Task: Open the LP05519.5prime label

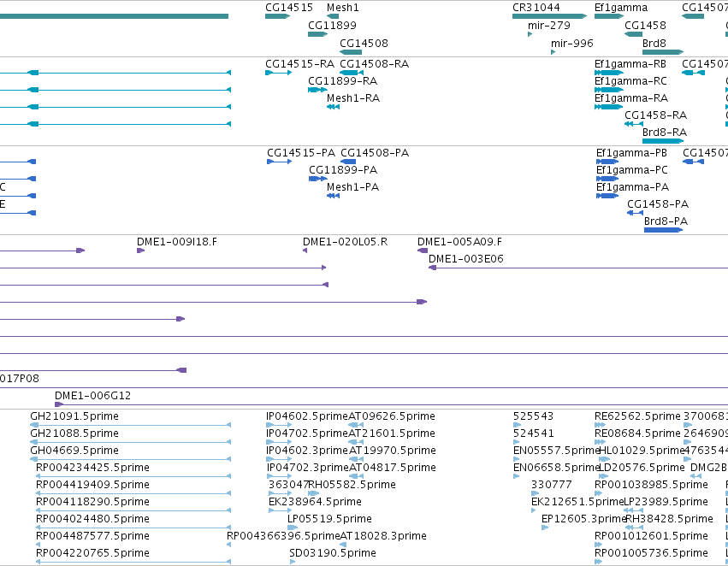Action: coord(329,519)
